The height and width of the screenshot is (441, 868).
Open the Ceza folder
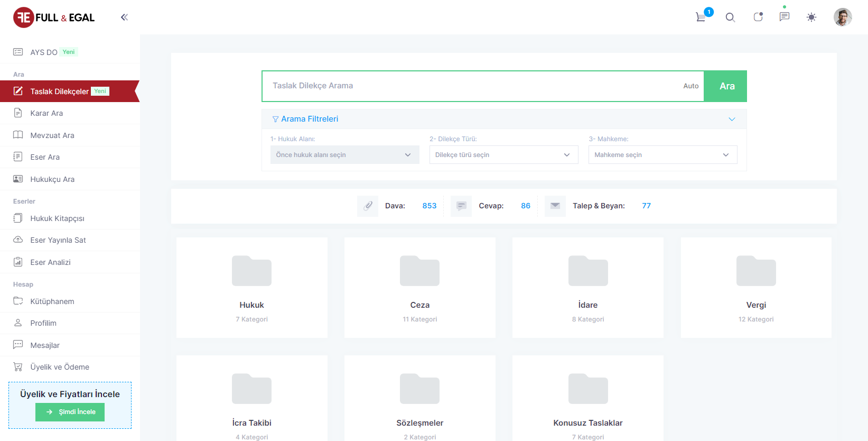coord(419,287)
